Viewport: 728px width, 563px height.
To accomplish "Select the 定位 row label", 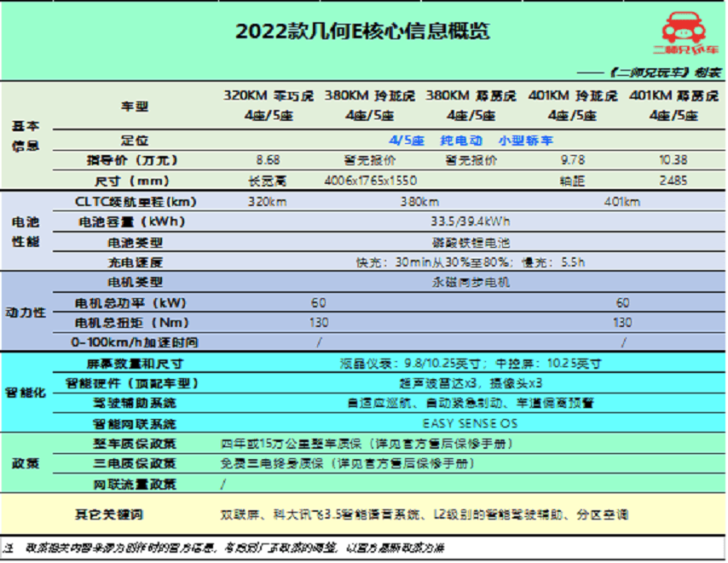I will pyautogui.click(x=135, y=140).
